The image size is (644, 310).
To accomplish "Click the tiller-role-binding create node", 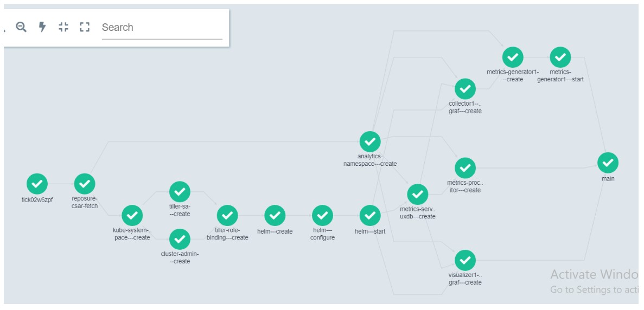I will pos(227,215).
